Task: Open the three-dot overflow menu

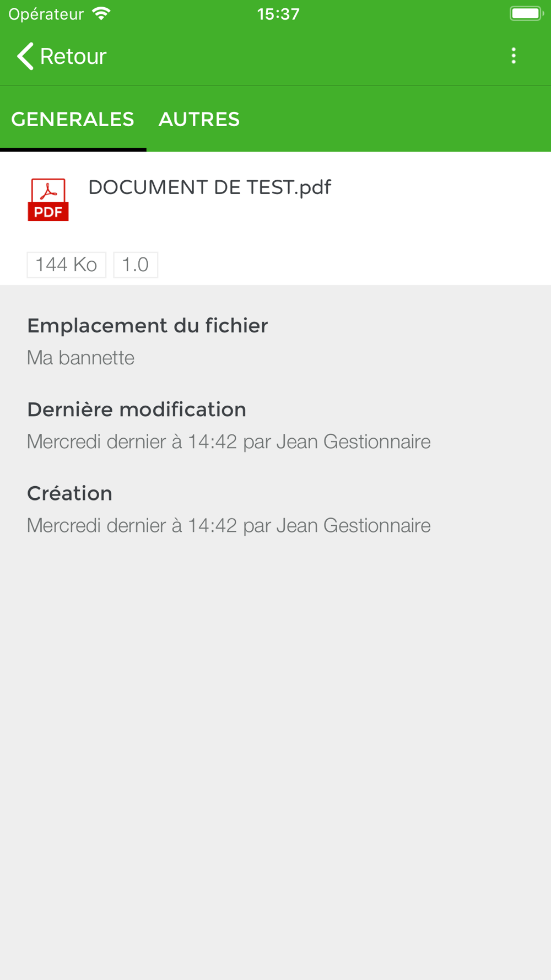Action: 514,56
